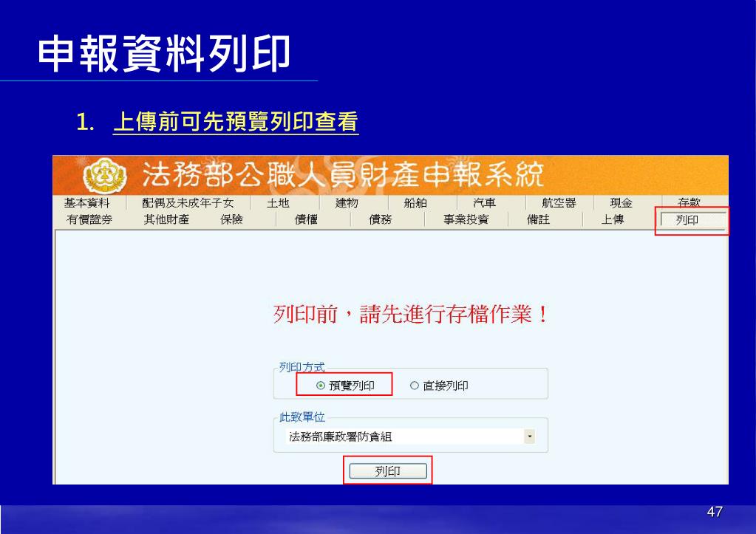Select the 建物 tab
This screenshot has width=756, height=534.
347,203
